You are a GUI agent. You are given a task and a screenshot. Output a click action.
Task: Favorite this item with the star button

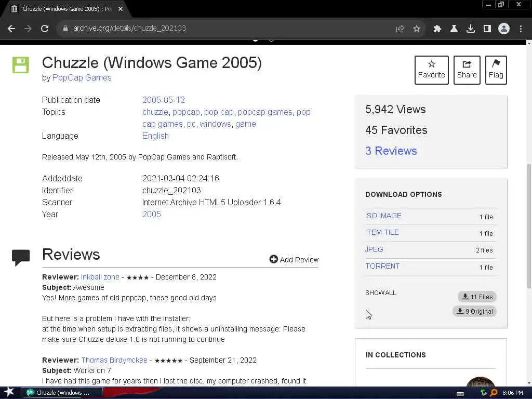[x=432, y=70]
